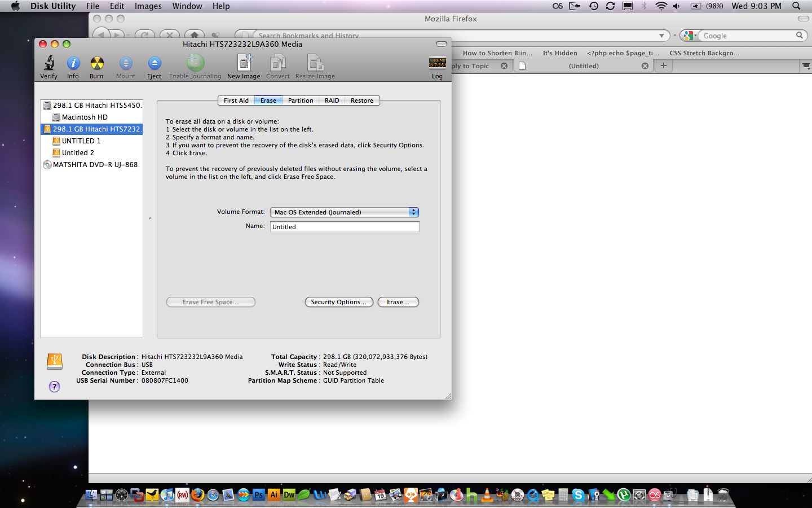Click the purple help question mark button
The width and height of the screenshot is (812, 508).
[x=54, y=387]
